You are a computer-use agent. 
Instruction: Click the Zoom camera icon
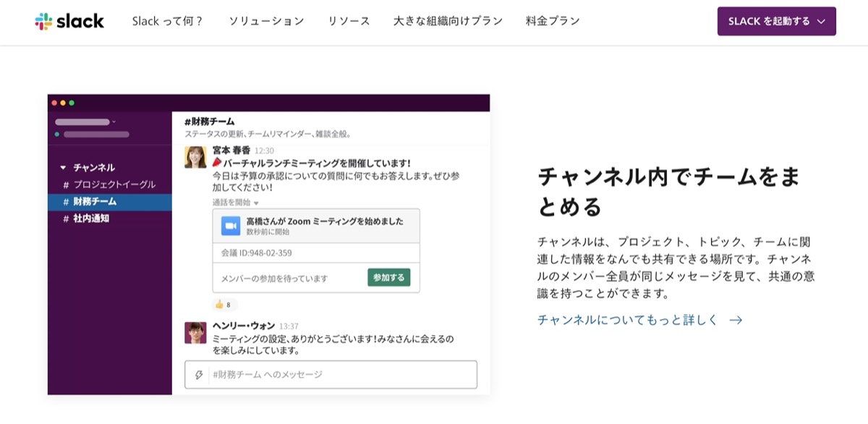tap(231, 226)
